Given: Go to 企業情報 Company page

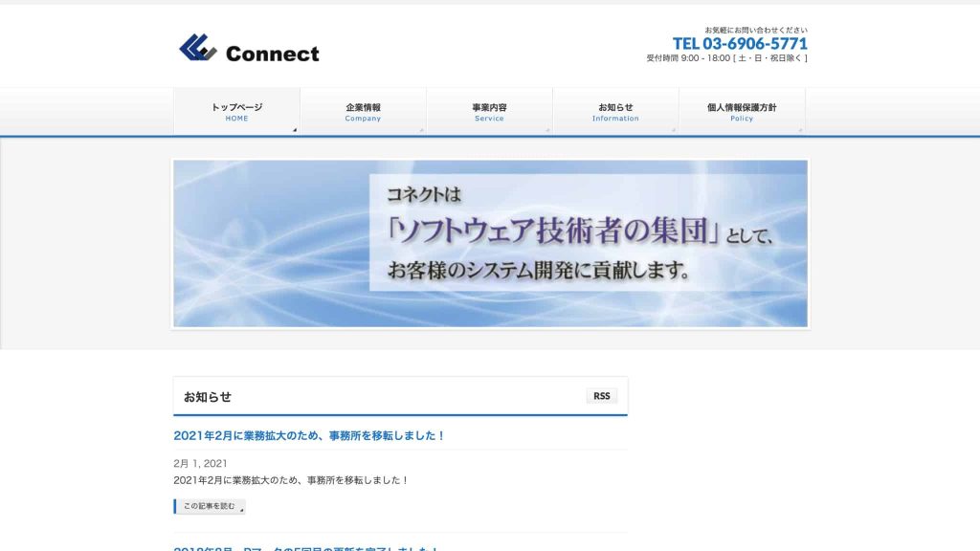Looking at the screenshot, I should tap(363, 112).
